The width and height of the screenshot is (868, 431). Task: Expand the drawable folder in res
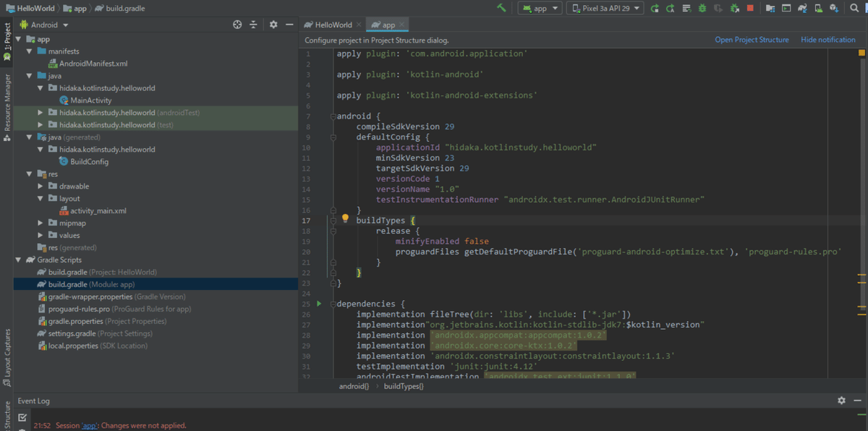click(41, 186)
